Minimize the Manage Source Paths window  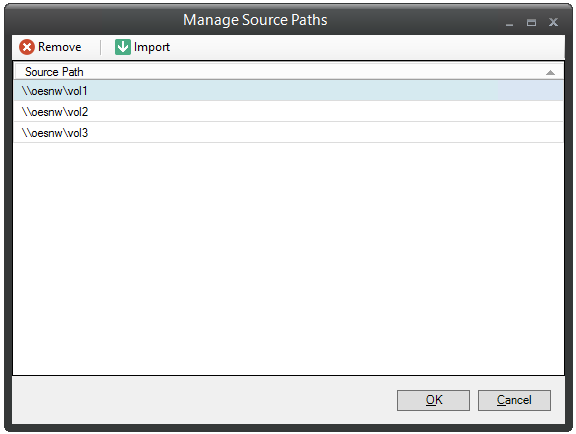click(x=509, y=23)
